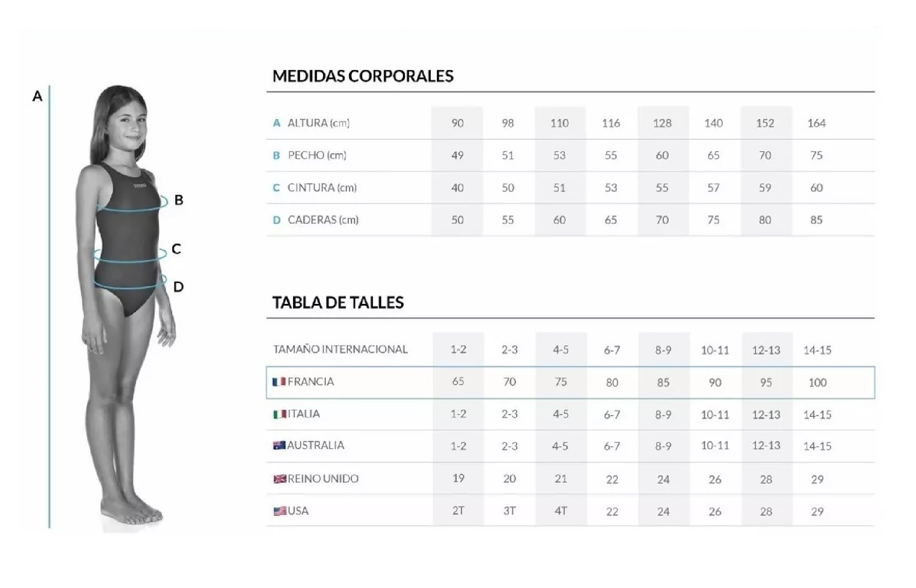Image resolution: width=916 pixels, height=588 pixels.
Task: Click the TAMAÑO INTERNACIONAL row label
Action: click(341, 349)
